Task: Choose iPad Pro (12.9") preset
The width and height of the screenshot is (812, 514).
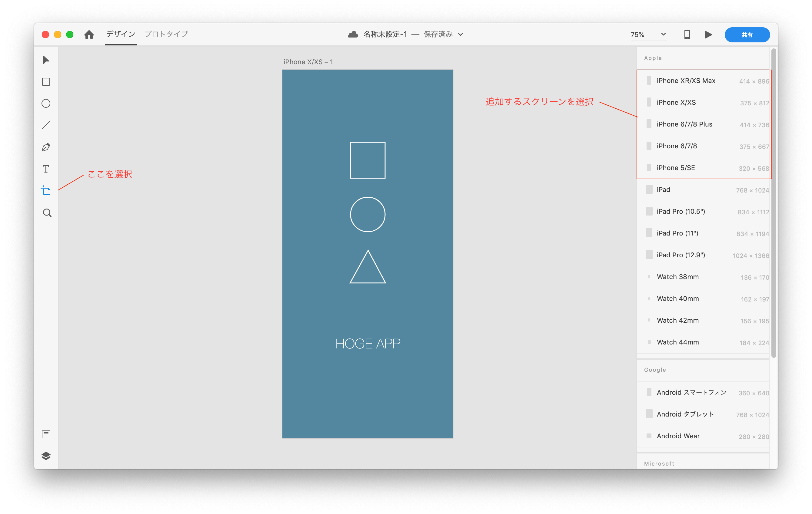Action: click(x=703, y=255)
